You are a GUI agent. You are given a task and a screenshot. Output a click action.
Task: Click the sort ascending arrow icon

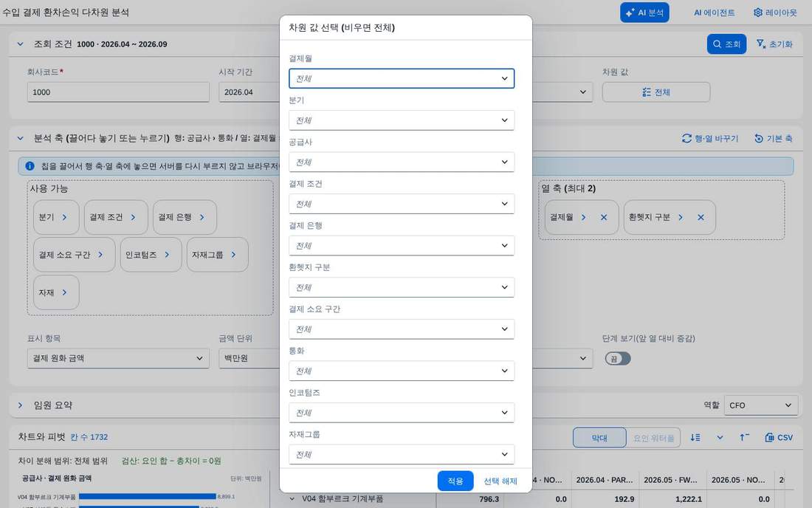pos(744,438)
